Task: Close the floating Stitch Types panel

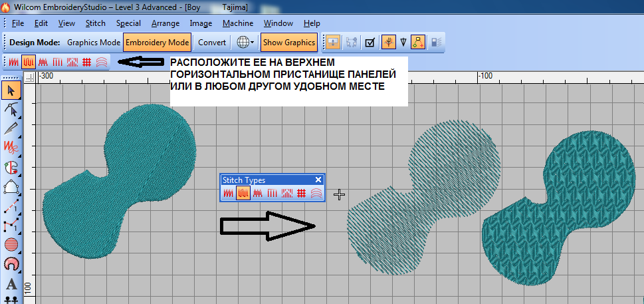Action: [x=318, y=180]
